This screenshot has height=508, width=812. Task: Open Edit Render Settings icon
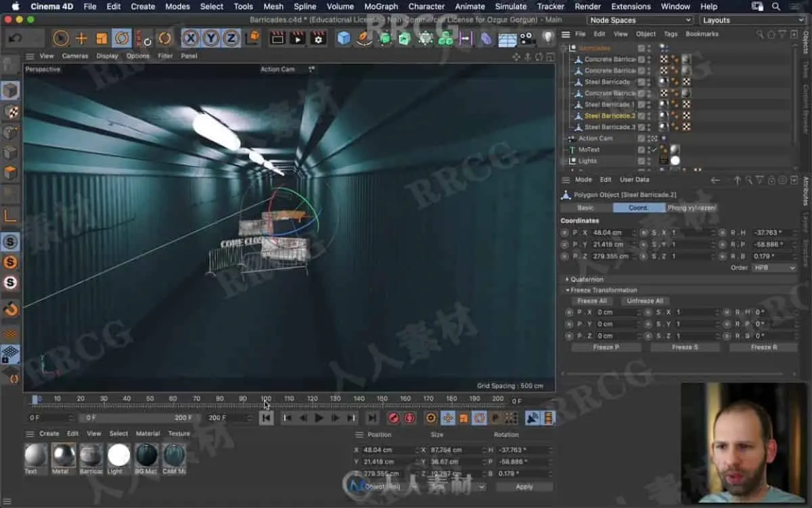click(318, 38)
